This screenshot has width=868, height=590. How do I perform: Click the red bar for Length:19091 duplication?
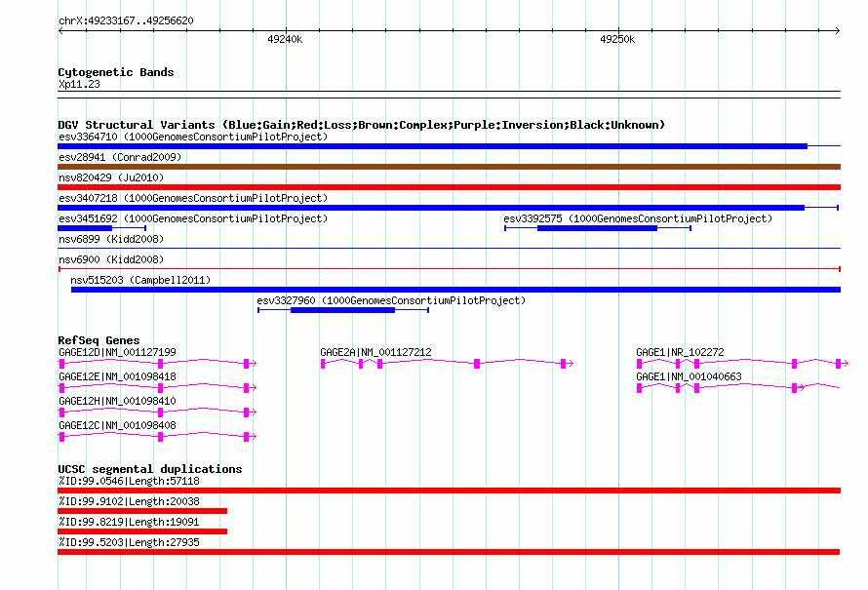tap(142, 531)
